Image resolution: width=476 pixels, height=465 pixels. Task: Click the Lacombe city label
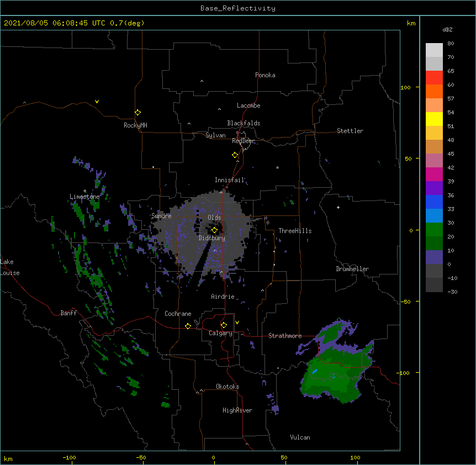point(248,105)
